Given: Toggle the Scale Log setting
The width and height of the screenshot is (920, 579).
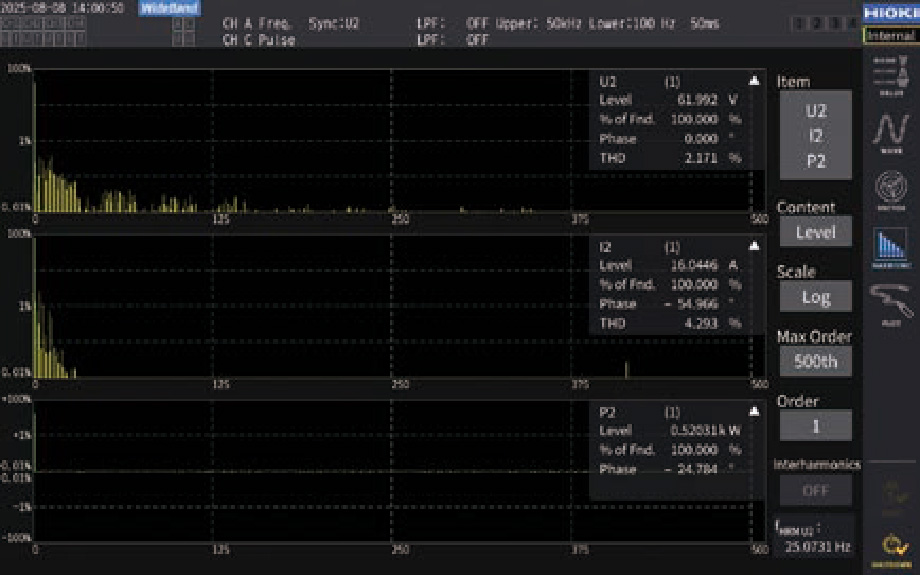Looking at the screenshot, I should point(815,297).
